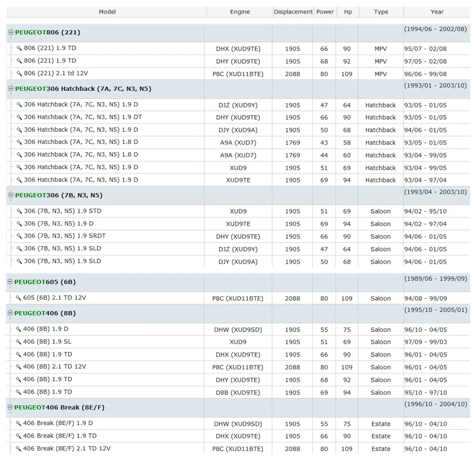Click magnifier icon for 605 (6B) 2.1 TD 12V
The image size is (476, 460).
click(x=18, y=298)
